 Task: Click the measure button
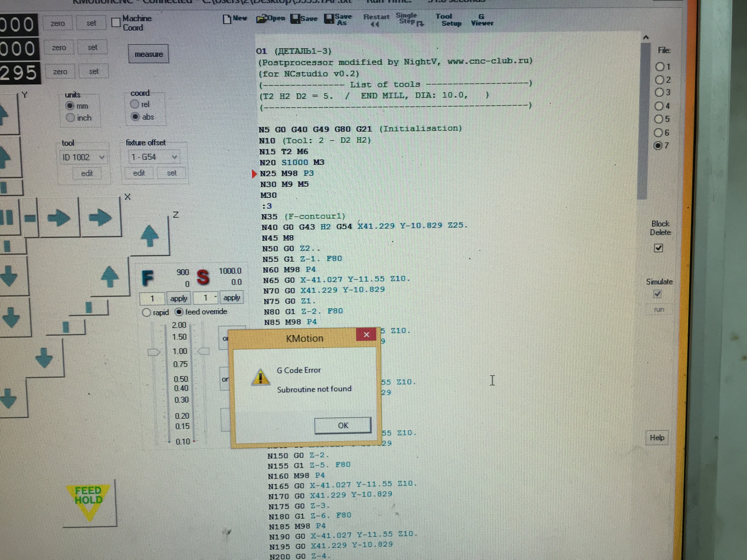149,54
